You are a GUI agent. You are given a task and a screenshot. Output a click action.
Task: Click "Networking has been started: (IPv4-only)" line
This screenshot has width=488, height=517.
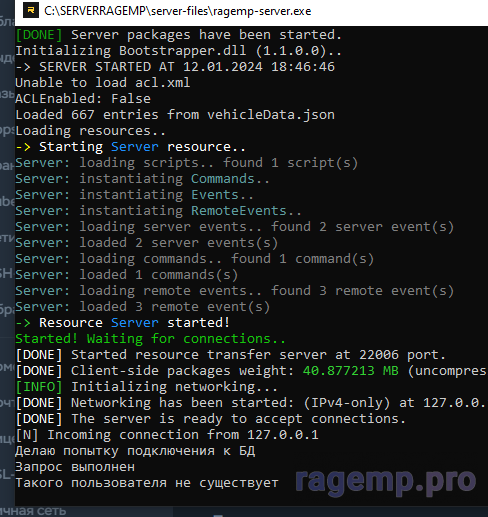pyautogui.click(x=252, y=403)
